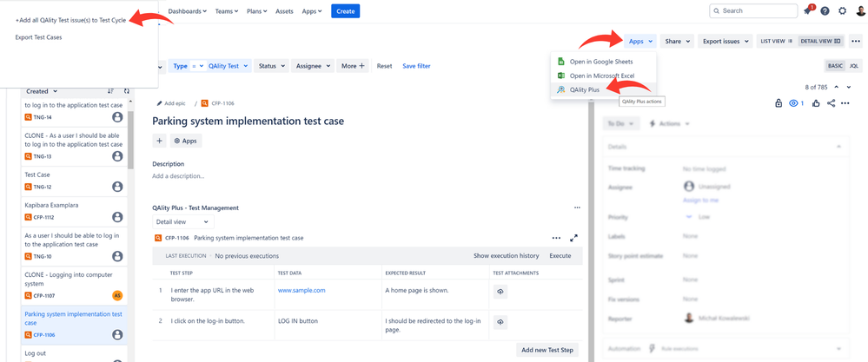Upload attachment for test step 1
868x362 pixels.
[500, 292]
